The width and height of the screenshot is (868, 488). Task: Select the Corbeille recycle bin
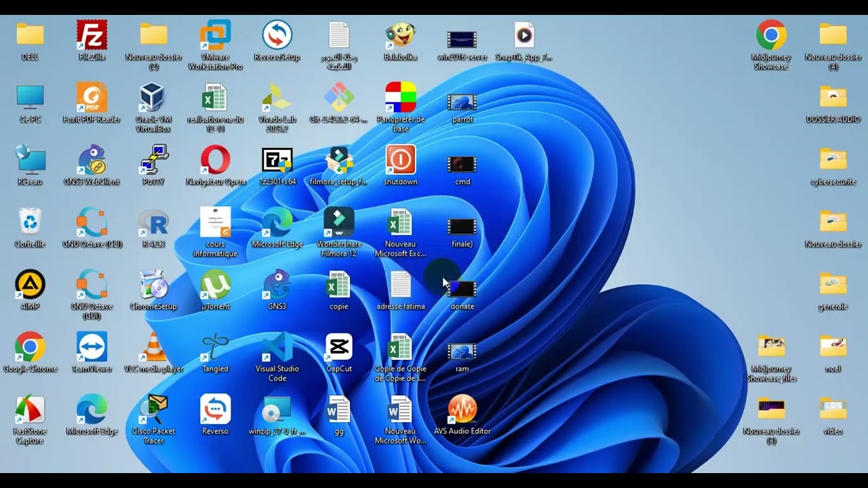point(30,222)
